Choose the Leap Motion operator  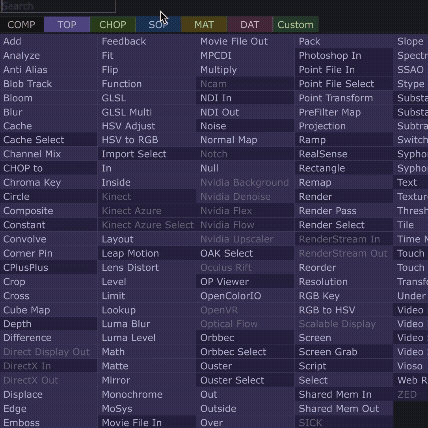147,253
